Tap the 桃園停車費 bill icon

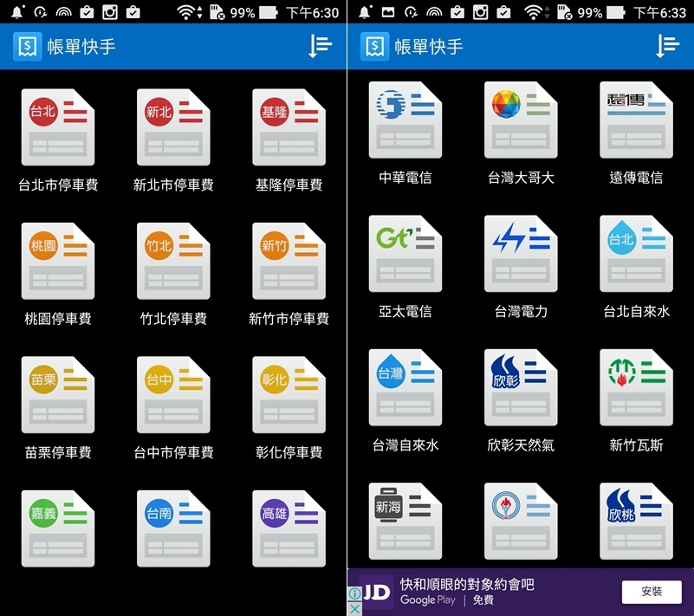tap(58, 261)
